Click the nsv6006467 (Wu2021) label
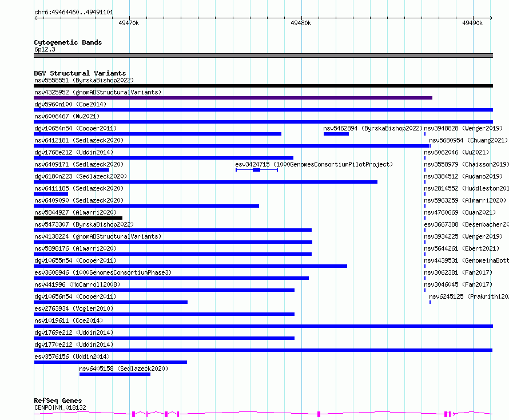This screenshot has height=420, width=509. [x=67, y=116]
